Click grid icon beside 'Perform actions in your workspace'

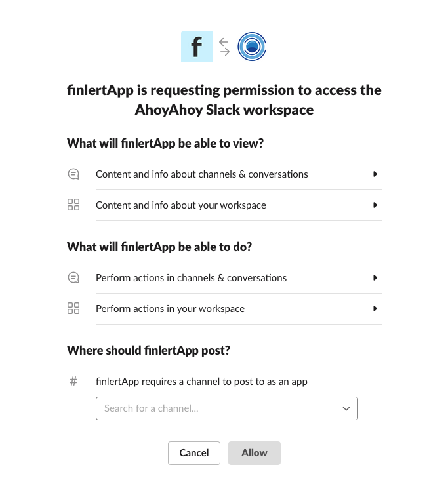(x=73, y=309)
